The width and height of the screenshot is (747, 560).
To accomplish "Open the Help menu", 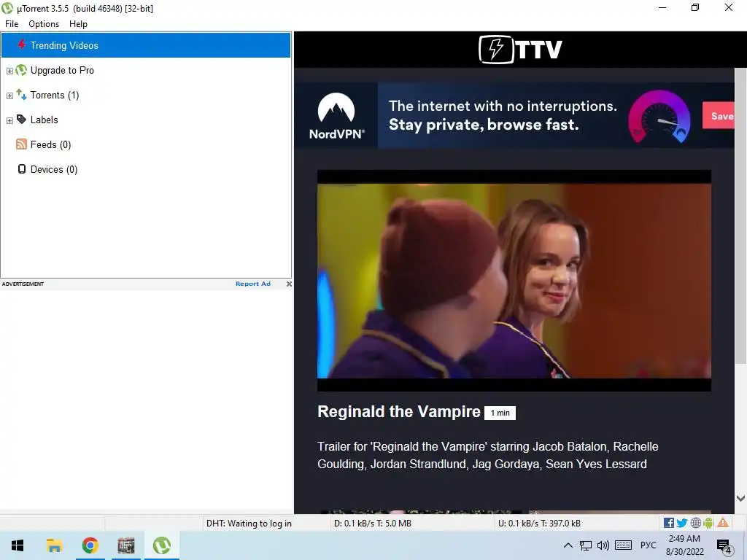I will tap(78, 24).
